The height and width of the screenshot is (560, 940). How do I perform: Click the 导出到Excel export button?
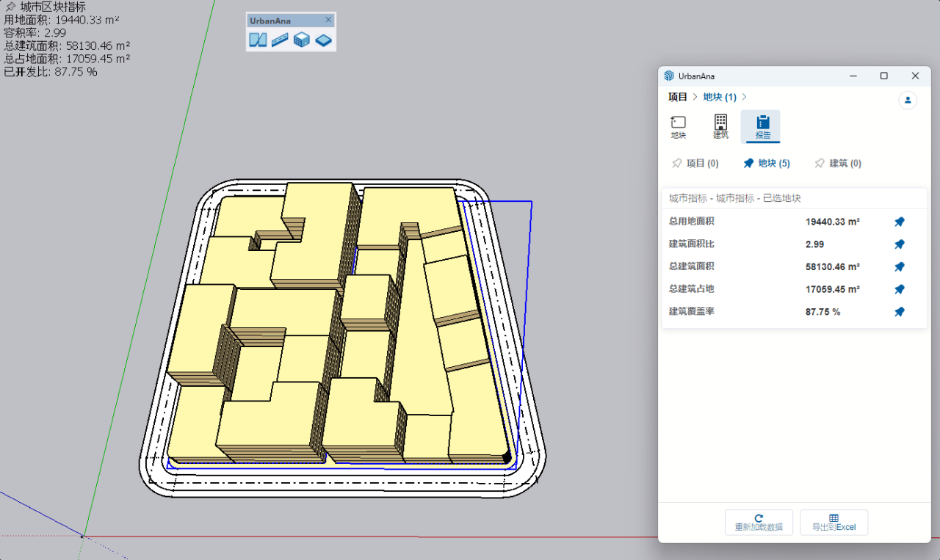coord(834,523)
